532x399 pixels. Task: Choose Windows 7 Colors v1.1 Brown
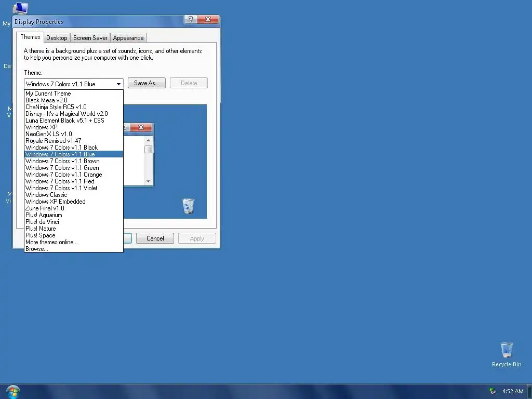click(x=74, y=161)
